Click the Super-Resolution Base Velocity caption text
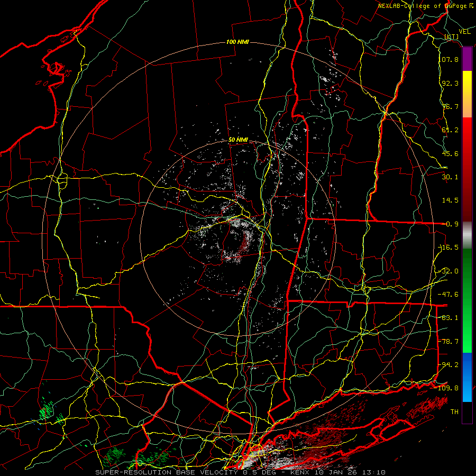Screen dimensions: 476x476 point(241,472)
